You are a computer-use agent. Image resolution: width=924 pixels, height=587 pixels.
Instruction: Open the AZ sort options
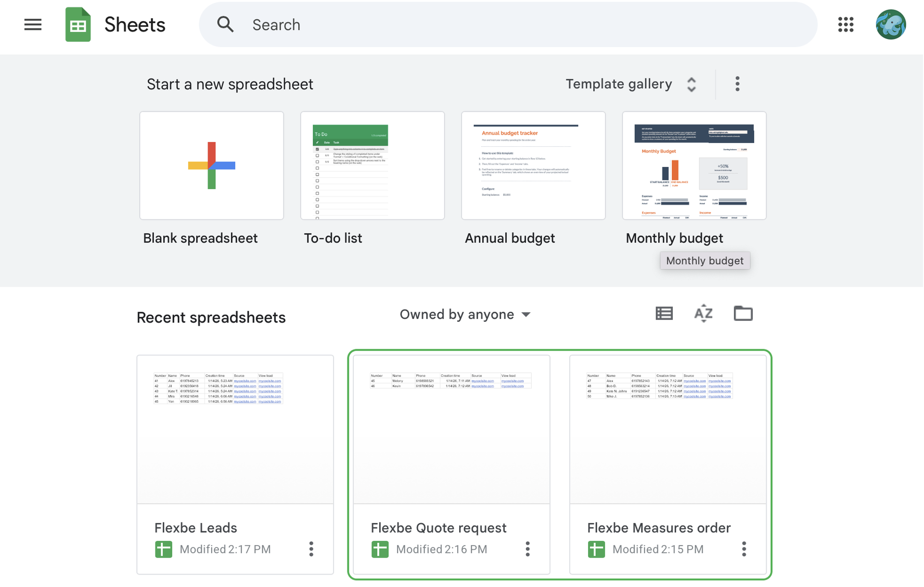[703, 314]
